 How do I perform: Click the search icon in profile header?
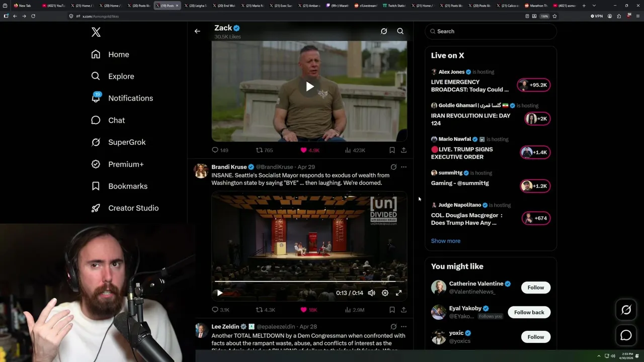[x=400, y=31]
